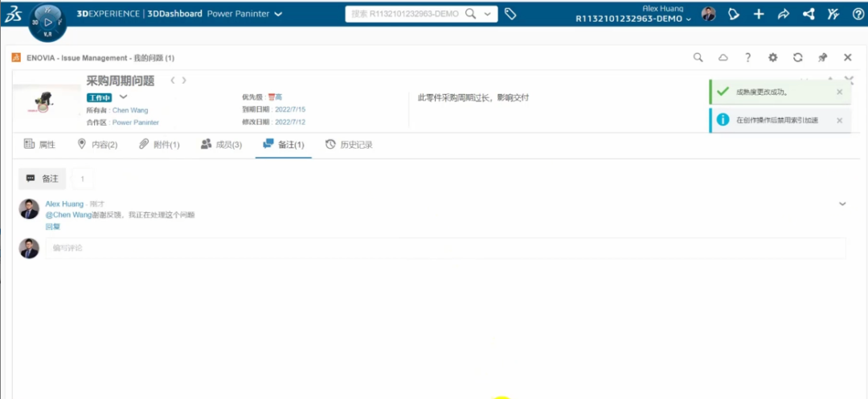
Task: Click the 备注 comments button
Action: pyautogui.click(x=42, y=179)
